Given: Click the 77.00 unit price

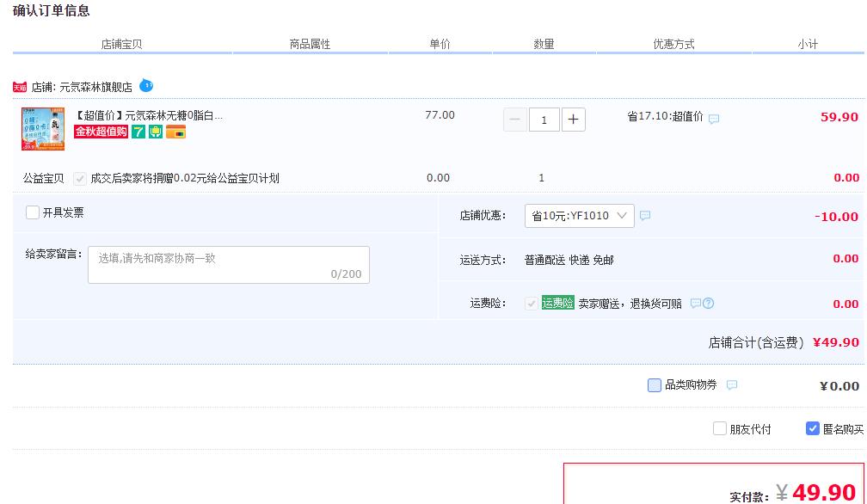Looking at the screenshot, I should tap(440, 115).
